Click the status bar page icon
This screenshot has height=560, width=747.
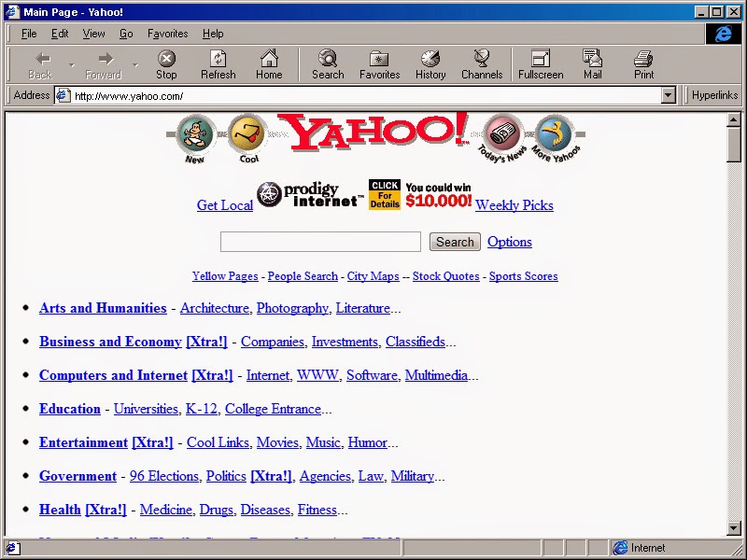click(11, 548)
